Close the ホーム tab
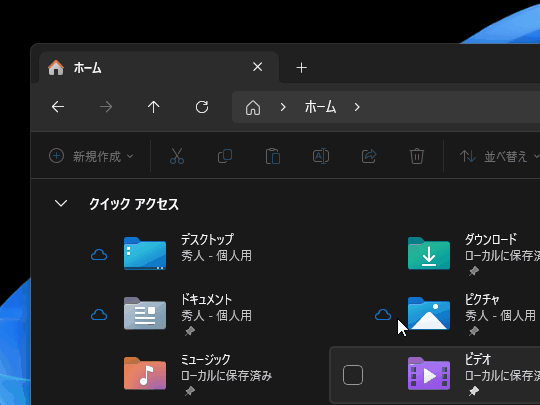The height and width of the screenshot is (405, 540). (258, 67)
